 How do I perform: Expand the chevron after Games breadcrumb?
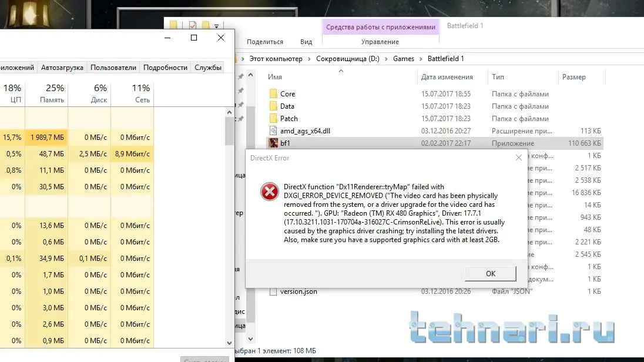(421, 59)
